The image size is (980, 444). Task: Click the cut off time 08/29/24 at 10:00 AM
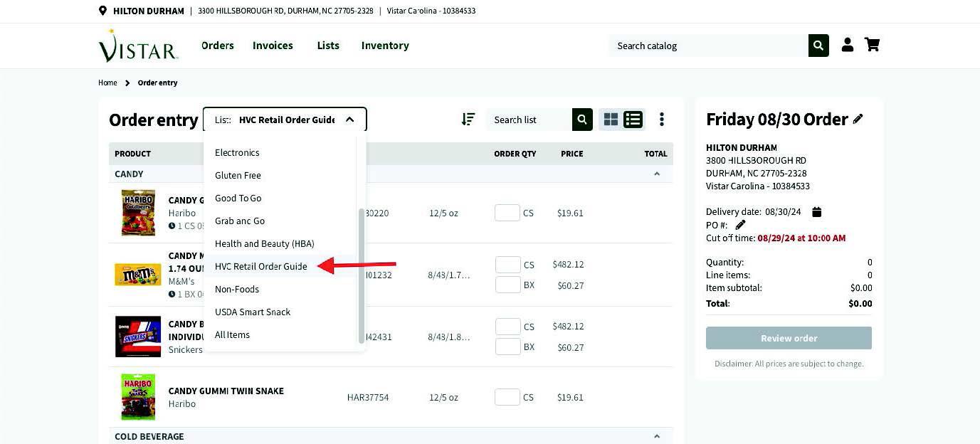point(801,238)
